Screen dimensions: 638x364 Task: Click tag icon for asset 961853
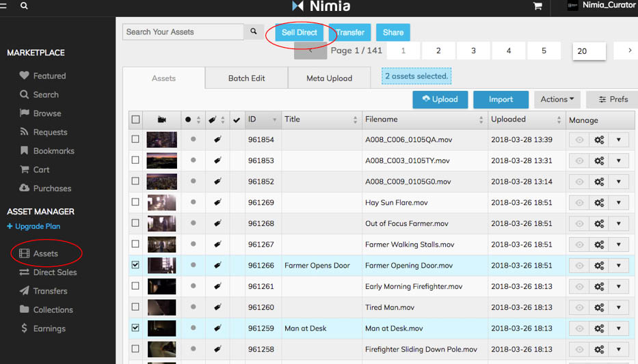(x=217, y=160)
